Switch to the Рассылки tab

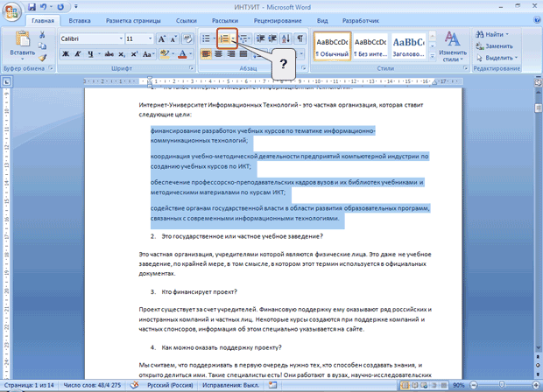coord(225,21)
